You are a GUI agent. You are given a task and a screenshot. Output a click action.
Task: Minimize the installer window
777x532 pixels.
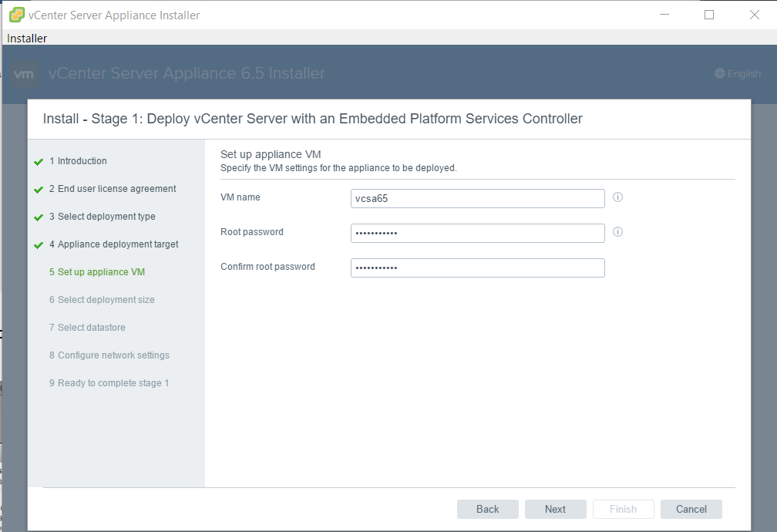click(x=664, y=15)
